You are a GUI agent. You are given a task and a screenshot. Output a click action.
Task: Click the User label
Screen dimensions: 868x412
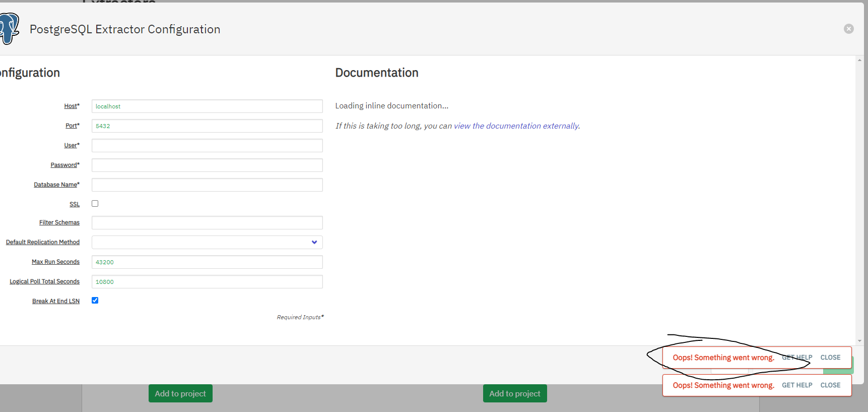point(71,145)
